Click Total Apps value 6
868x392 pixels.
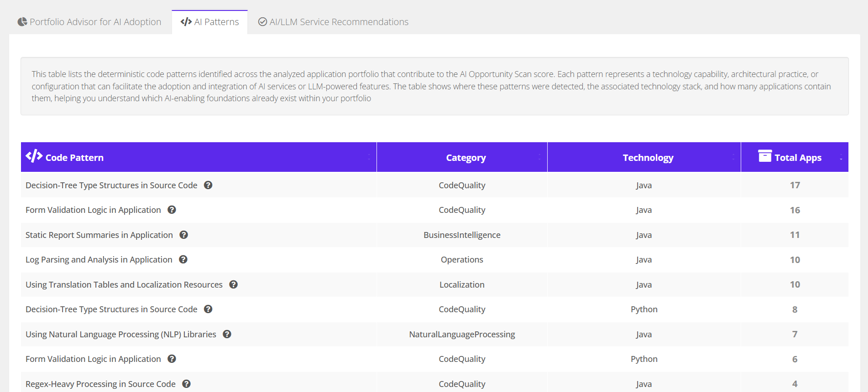[795, 359]
